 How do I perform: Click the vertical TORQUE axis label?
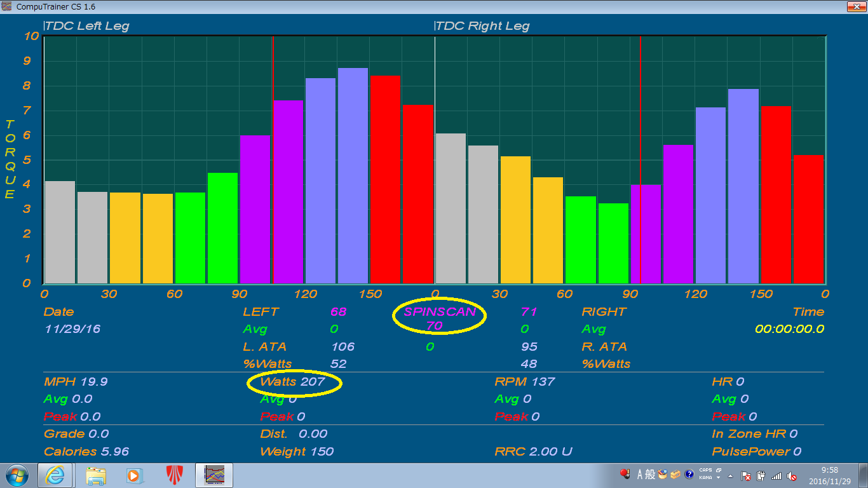coord(10,159)
